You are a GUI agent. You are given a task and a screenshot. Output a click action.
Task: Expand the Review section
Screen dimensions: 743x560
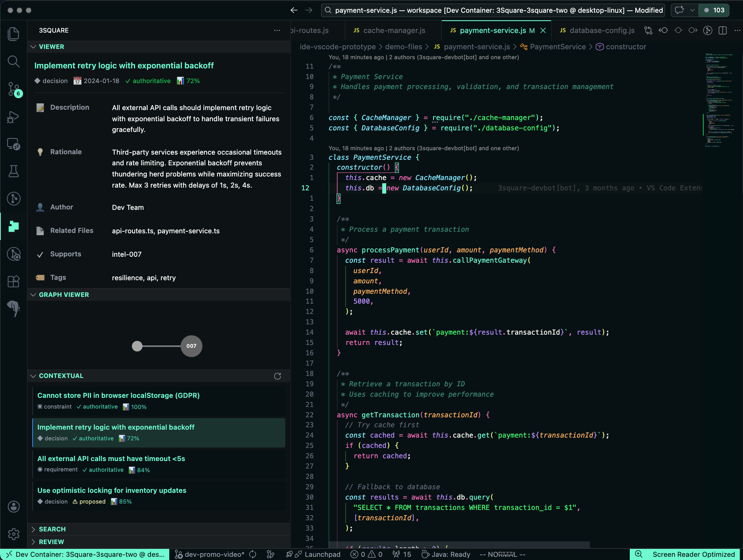tap(51, 542)
